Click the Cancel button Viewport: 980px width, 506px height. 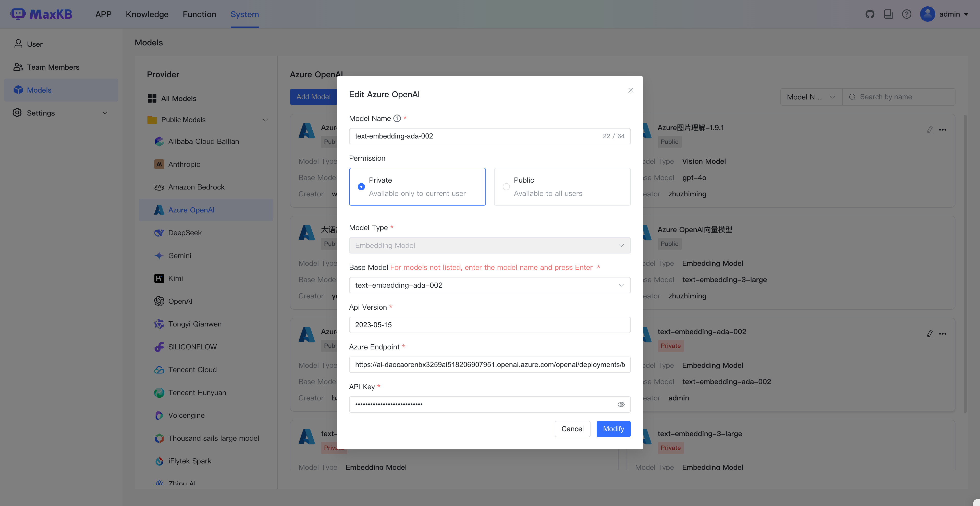click(572, 429)
